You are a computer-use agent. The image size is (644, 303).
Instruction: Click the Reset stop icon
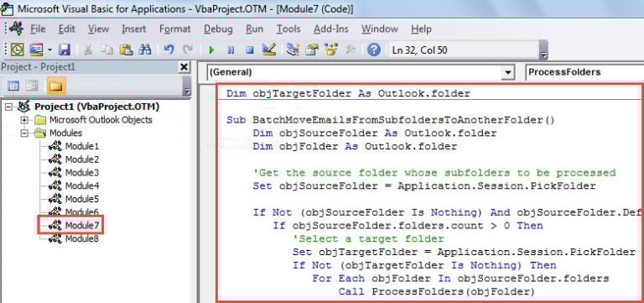pyautogui.click(x=250, y=50)
